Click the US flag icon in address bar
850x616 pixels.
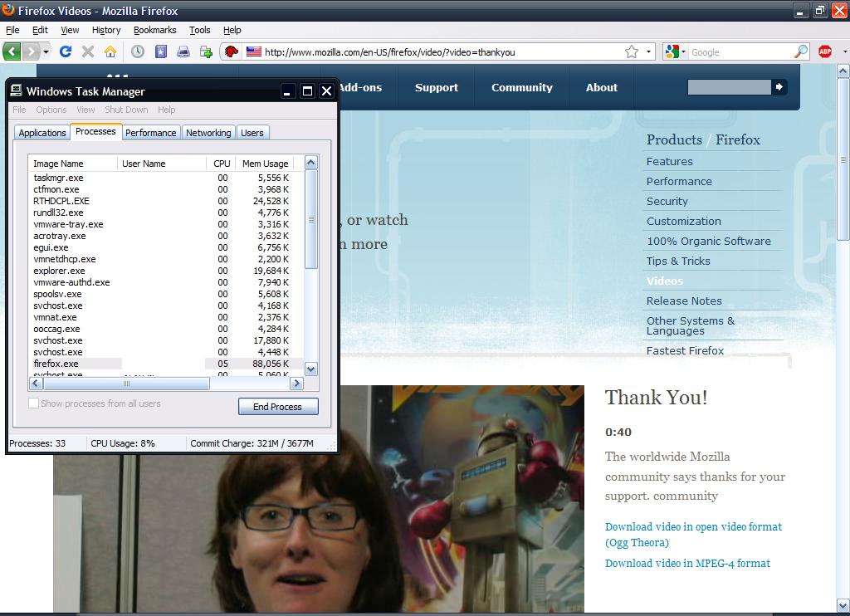point(254,51)
